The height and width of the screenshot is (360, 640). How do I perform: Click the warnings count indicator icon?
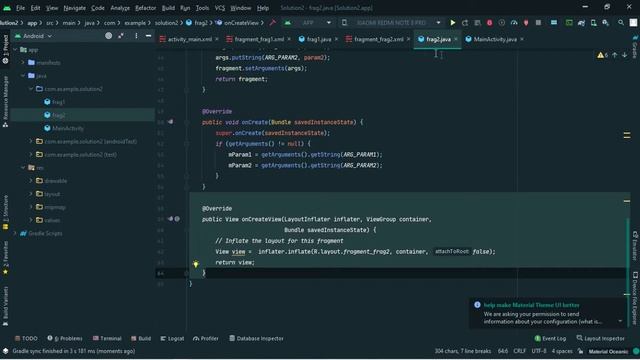(x=602, y=55)
